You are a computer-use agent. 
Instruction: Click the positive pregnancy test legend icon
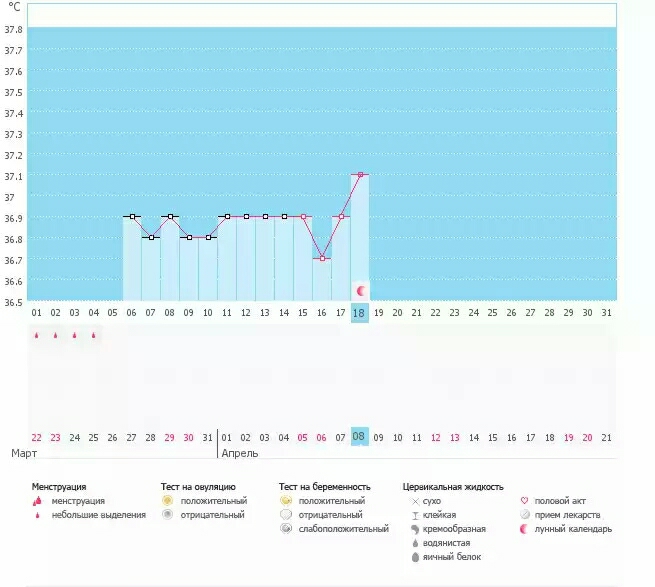(286, 500)
